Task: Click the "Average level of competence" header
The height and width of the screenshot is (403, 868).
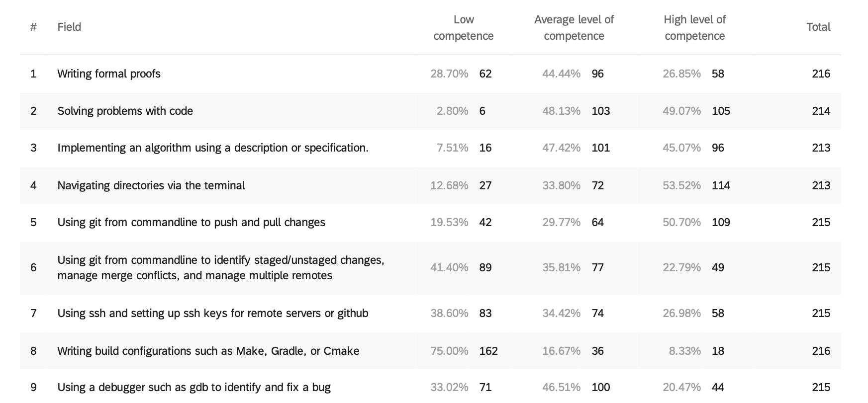Action: click(x=574, y=28)
